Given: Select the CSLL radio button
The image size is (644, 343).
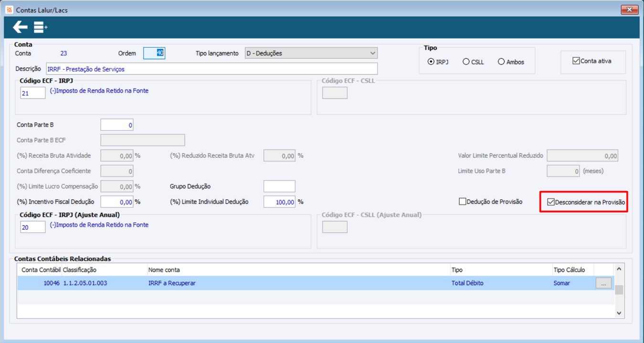Looking at the screenshot, I should (466, 62).
